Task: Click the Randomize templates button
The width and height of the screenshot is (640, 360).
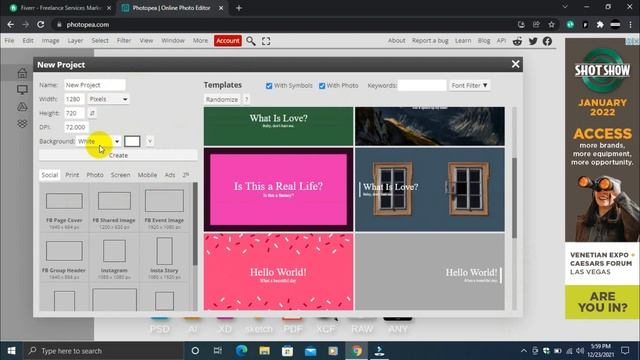Action: click(222, 99)
